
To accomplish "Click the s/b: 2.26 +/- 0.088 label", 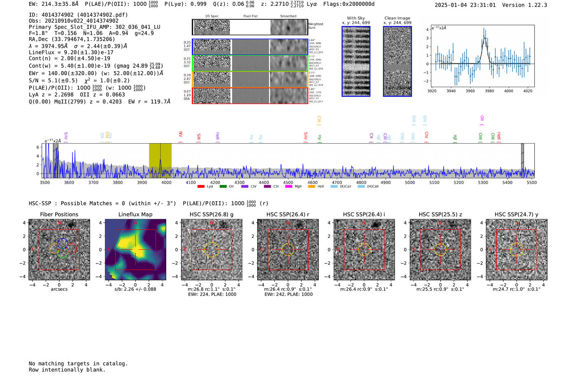I will click(135, 289).
